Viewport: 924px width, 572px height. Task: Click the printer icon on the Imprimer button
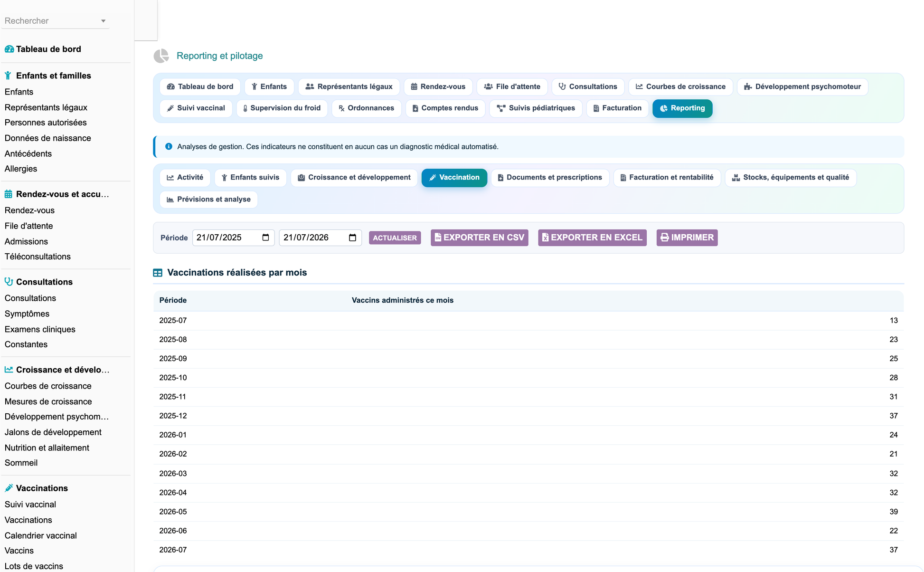(x=665, y=238)
